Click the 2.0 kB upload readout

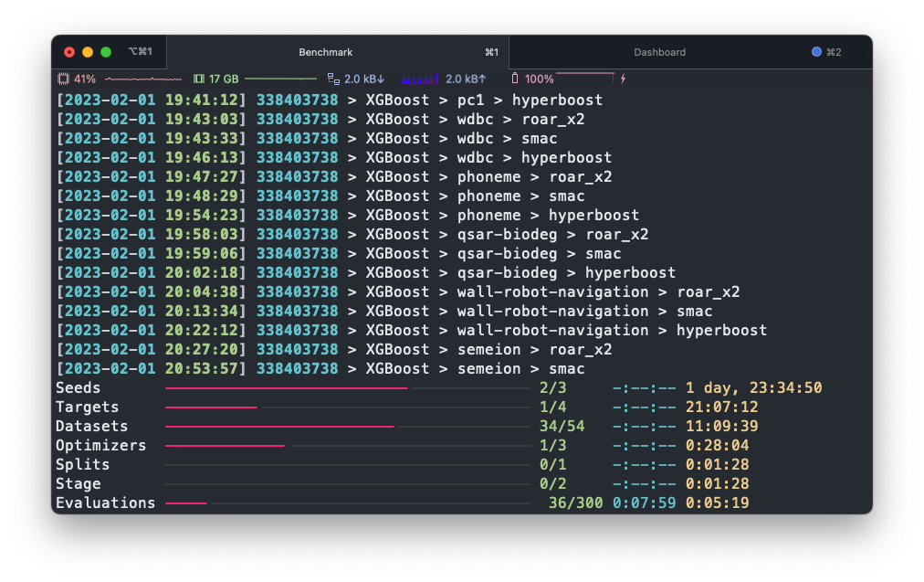click(466, 79)
